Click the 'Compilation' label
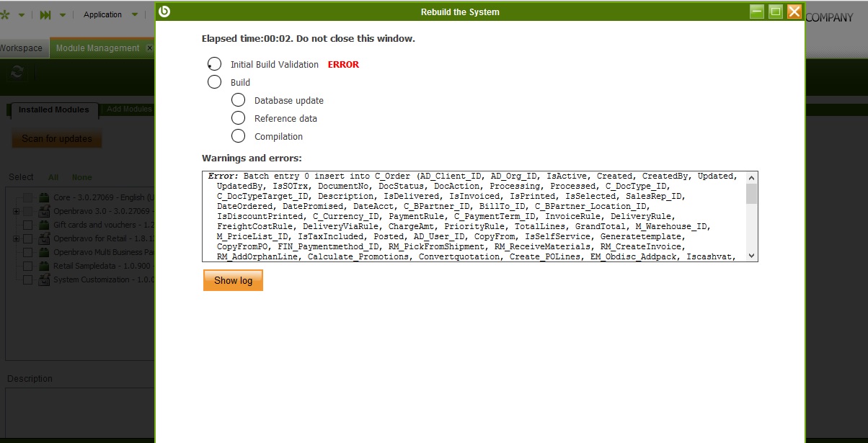 [278, 137]
